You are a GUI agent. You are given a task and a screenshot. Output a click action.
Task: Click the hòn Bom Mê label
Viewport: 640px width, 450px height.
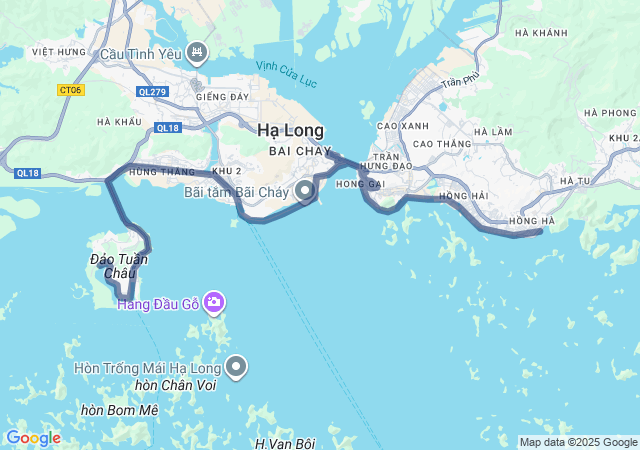coord(120,410)
